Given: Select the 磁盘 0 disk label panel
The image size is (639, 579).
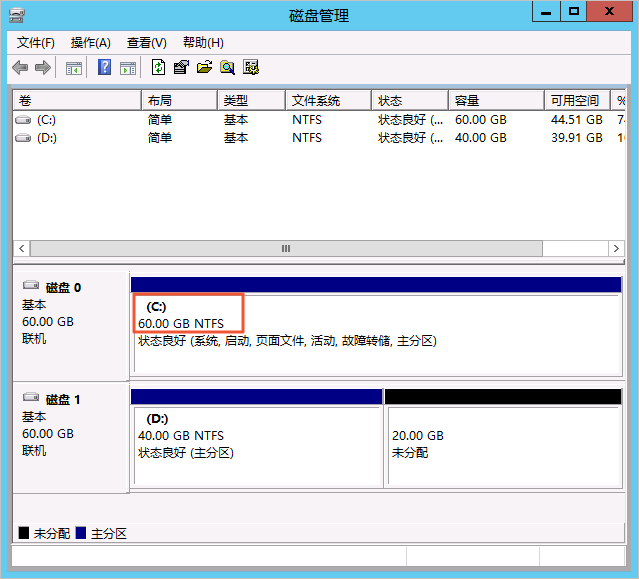Looking at the screenshot, I should 71,326.
